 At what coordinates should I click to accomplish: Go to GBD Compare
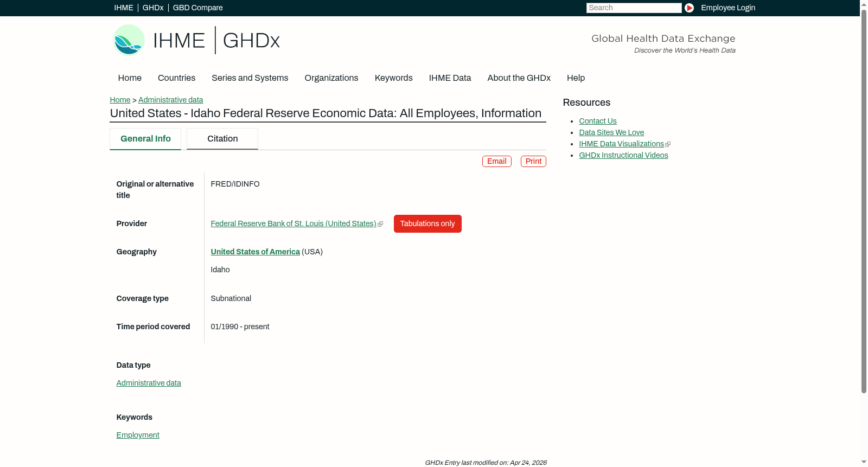pos(198,8)
